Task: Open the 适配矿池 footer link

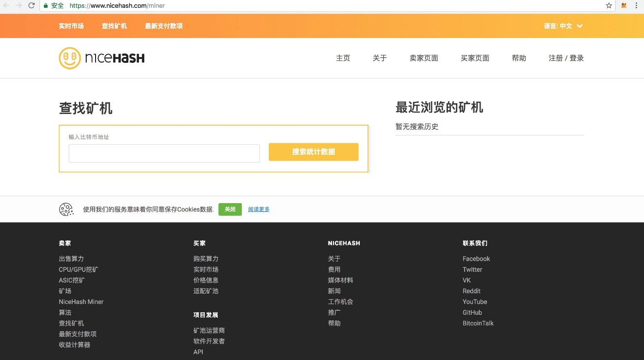Action: tap(206, 291)
